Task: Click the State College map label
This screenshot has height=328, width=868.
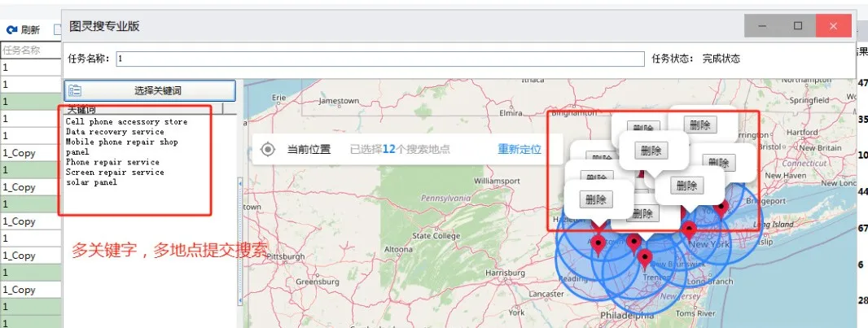Action: 436,236
